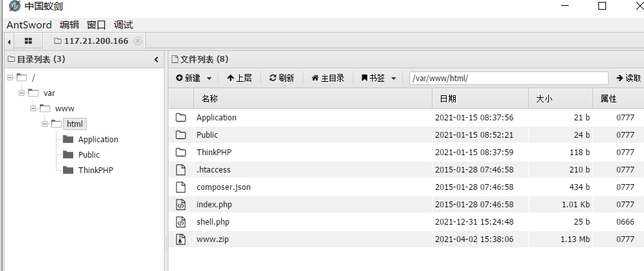
Task: Click the 文件列表 (8) panel header
Action: (200, 60)
